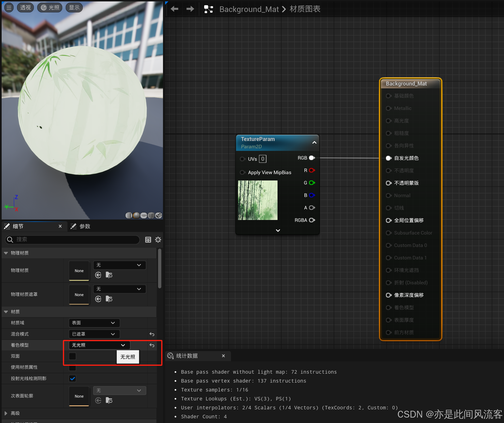
Task: Click the 透视 perspective button
Action: pos(25,8)
